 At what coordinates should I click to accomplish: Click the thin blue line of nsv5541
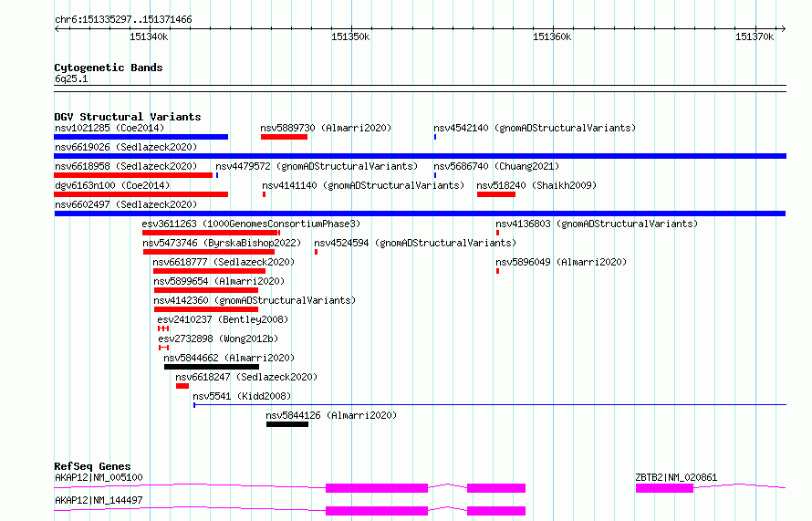click(x=490, y=404)
